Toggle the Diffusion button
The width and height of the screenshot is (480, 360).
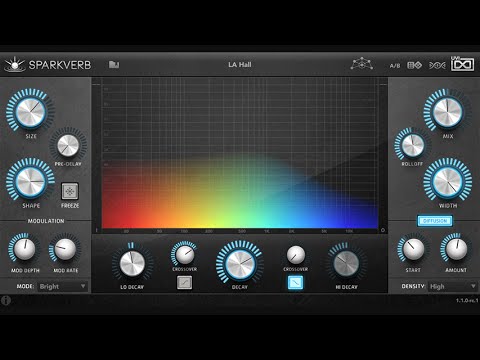pos(435,221)
